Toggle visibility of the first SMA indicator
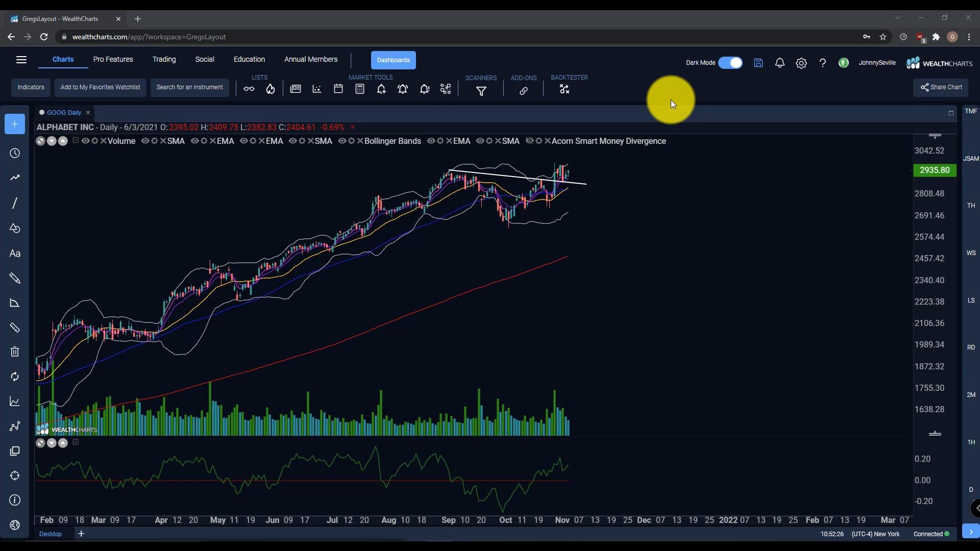The image size is (980, 551). click(x=145, y=141)
